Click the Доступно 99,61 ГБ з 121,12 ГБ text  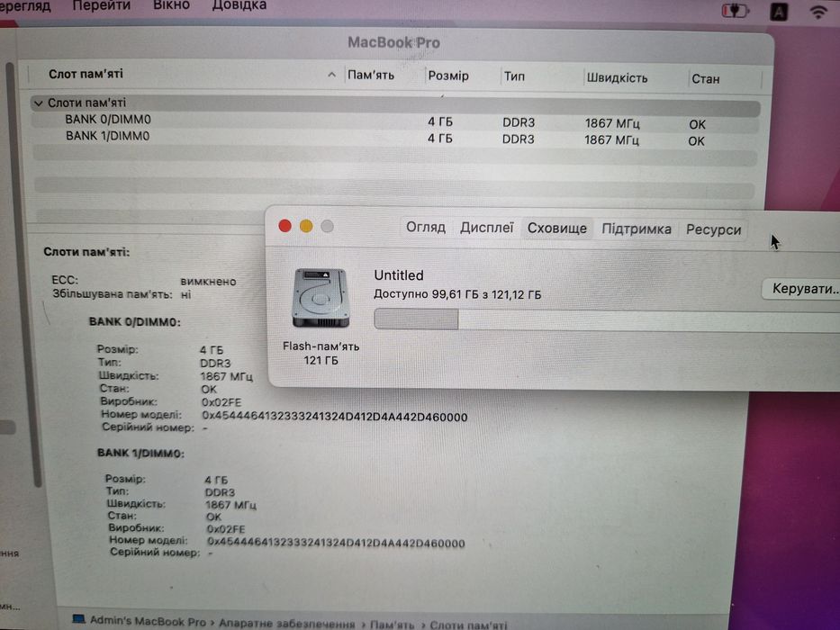tap(457, 294)
